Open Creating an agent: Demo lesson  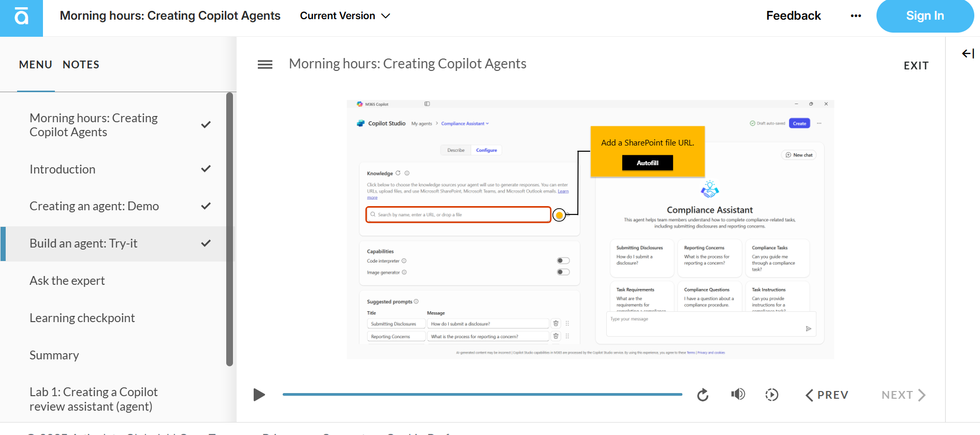click(x=118, y=206)
